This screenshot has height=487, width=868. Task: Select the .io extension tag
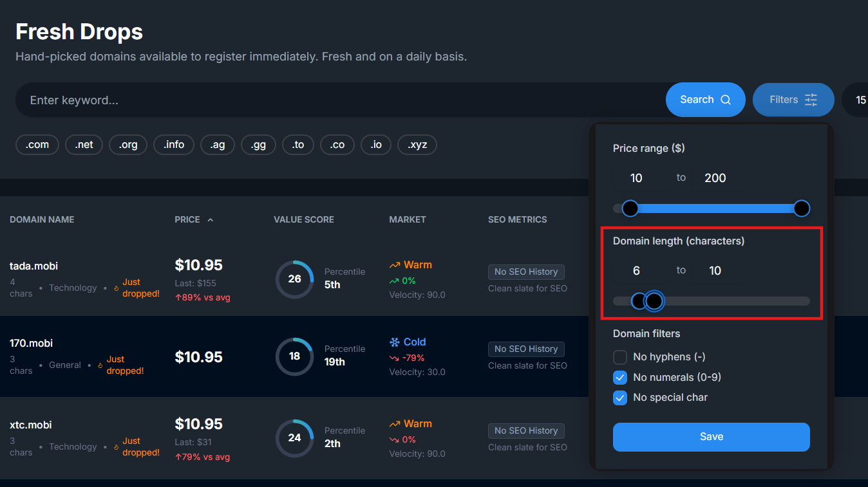click(x=376, y=145)
